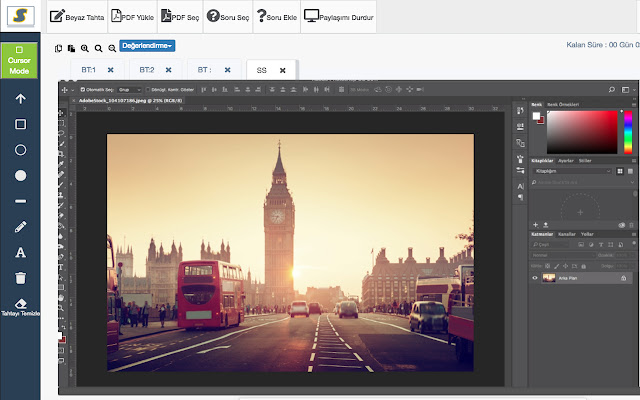Select the text tool labeled A
Screen dimensions: 640x400
point(20,252)
